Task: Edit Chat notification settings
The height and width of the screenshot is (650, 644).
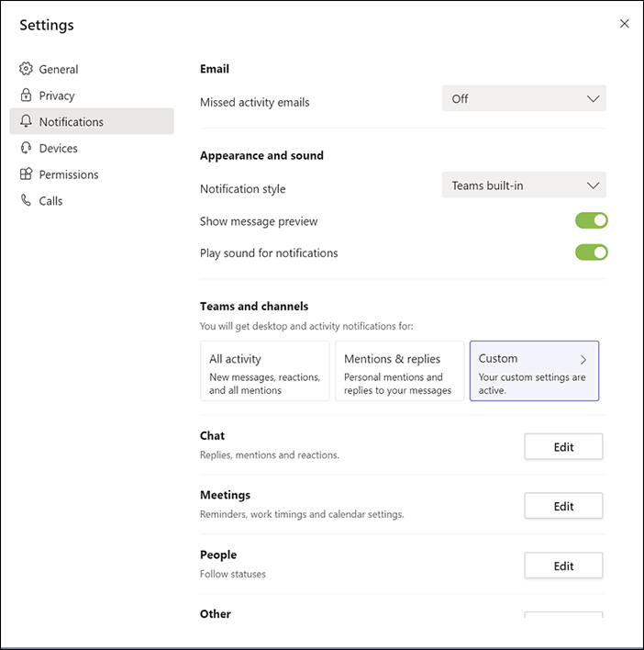Action: pos(563,447)
